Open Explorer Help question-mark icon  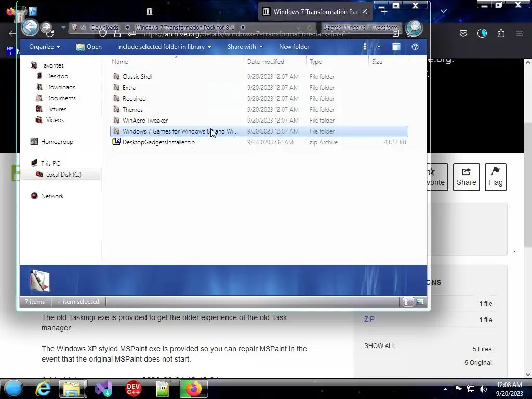(415, 47)
